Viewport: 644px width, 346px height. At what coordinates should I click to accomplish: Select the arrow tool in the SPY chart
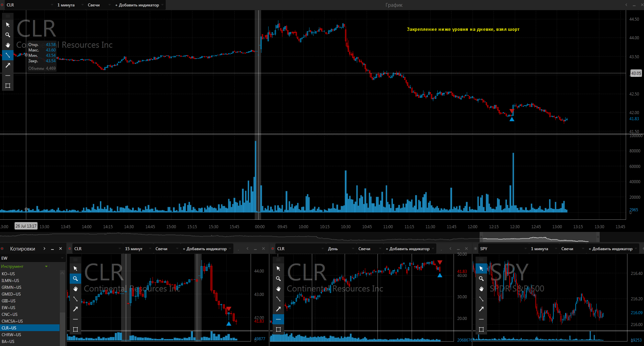[x=481, y=309]
